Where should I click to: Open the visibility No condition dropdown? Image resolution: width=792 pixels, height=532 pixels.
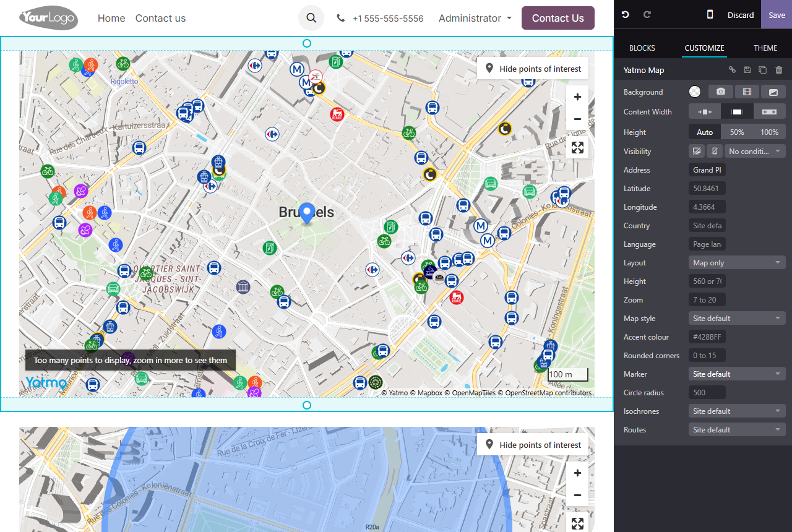[755, 151]
